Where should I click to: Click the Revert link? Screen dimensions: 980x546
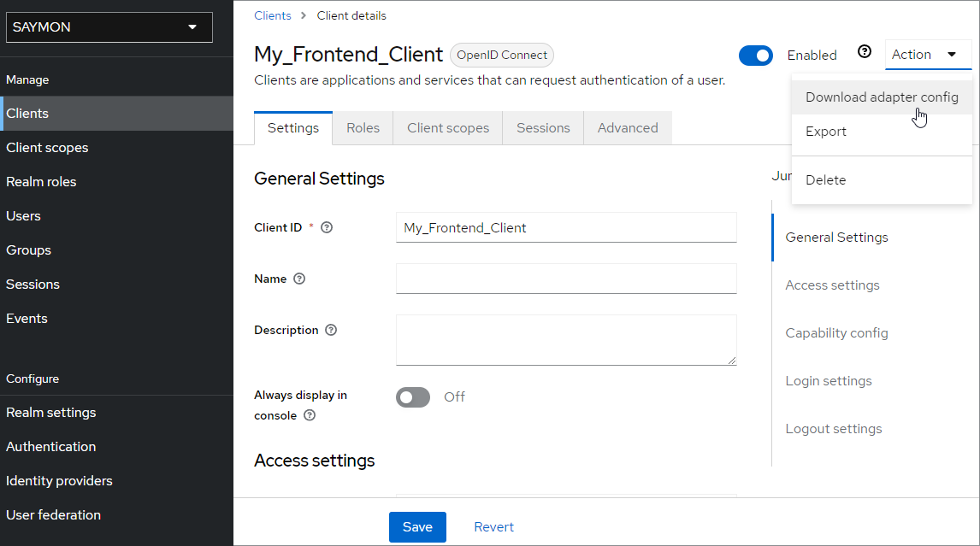493,527
